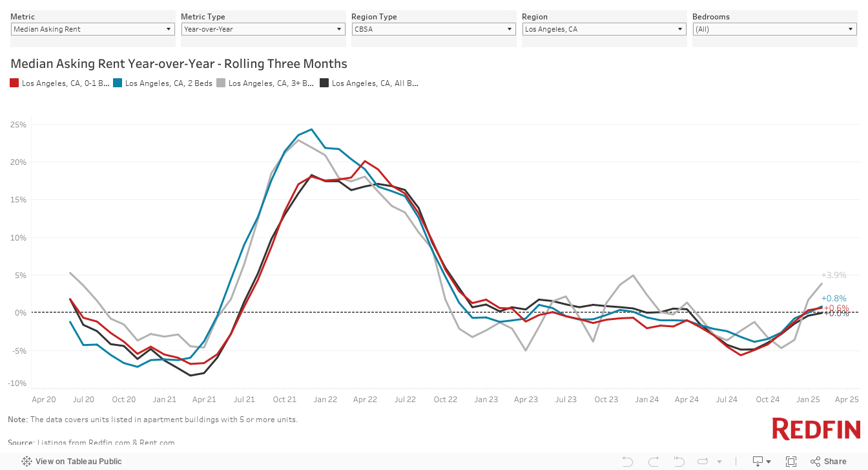Click the gray 3+ Beds legend swatch
The image size is (868, 470).
pyautogui.click(x=222, y=83)
